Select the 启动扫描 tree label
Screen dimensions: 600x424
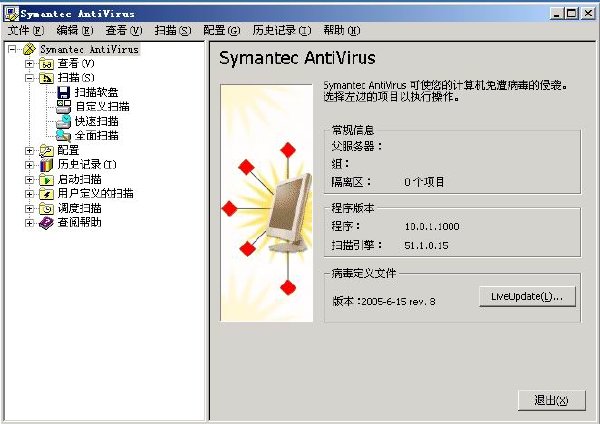pyautogui.click(x=80, y=179)
